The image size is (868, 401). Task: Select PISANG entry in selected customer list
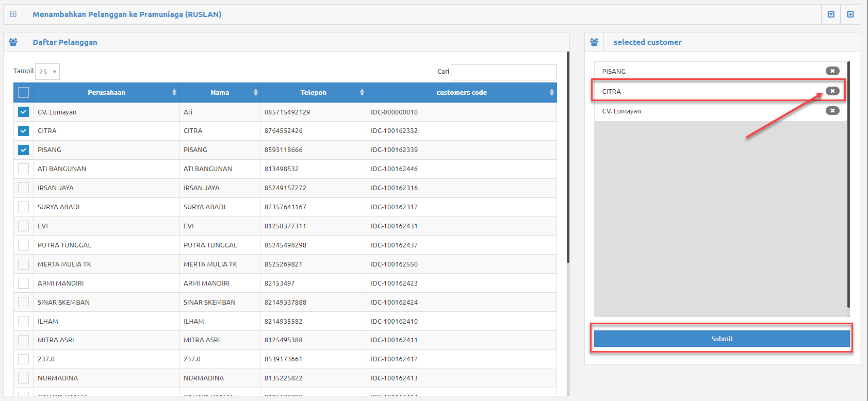tap(720, 71)
